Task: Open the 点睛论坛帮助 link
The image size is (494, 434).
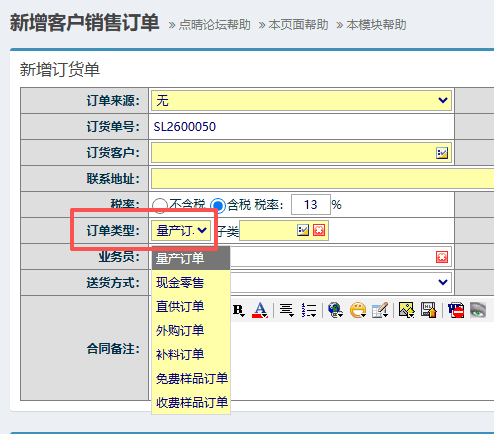Action: (x=214, y=25)
